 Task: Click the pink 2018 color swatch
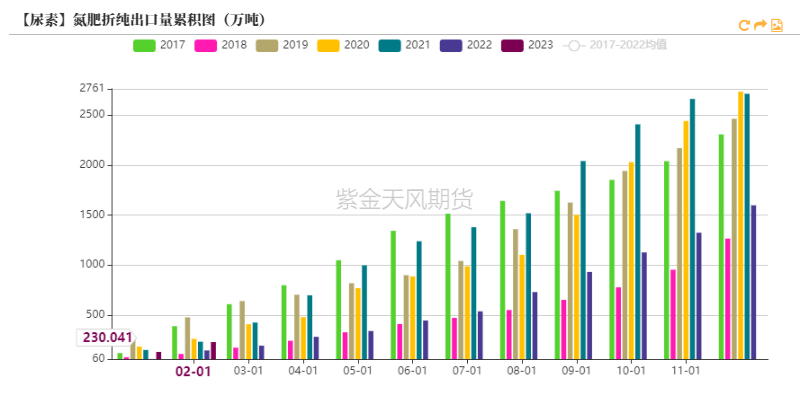pos(205,45)
